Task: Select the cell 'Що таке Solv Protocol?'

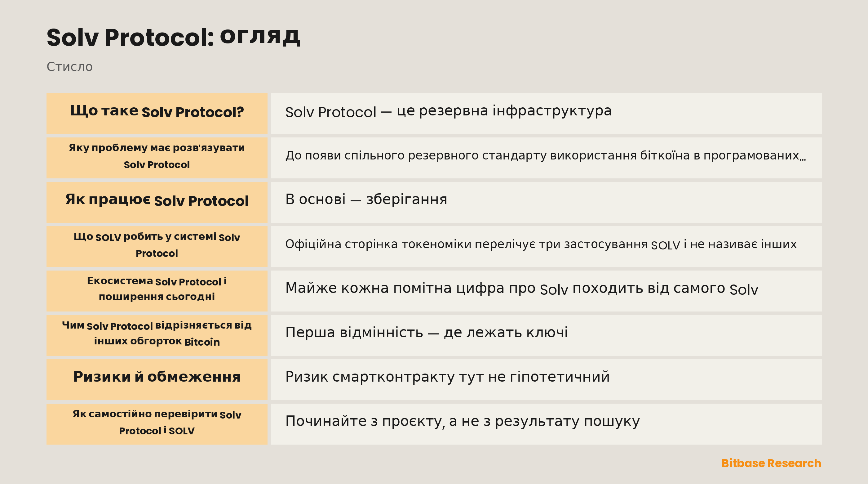Action: click(157, 113)
